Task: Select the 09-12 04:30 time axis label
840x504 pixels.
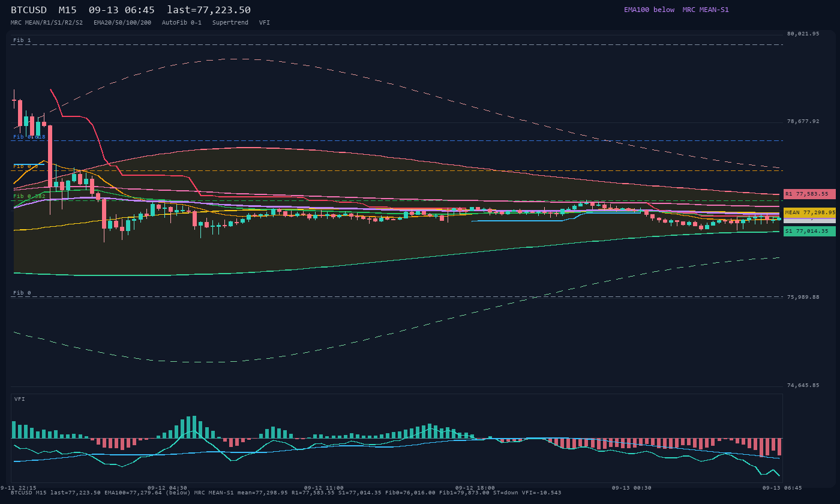Action: tap(167, 488)
